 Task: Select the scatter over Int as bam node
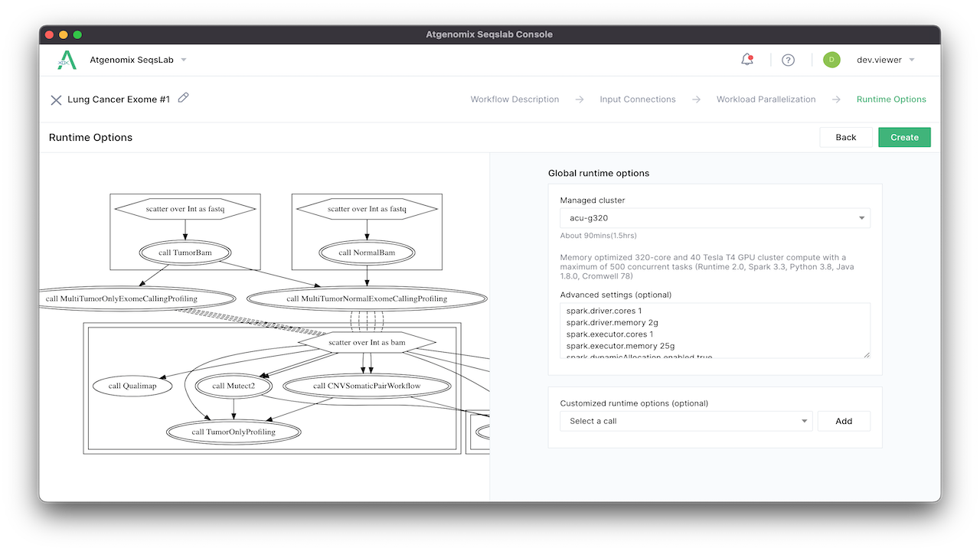[367, 342]
